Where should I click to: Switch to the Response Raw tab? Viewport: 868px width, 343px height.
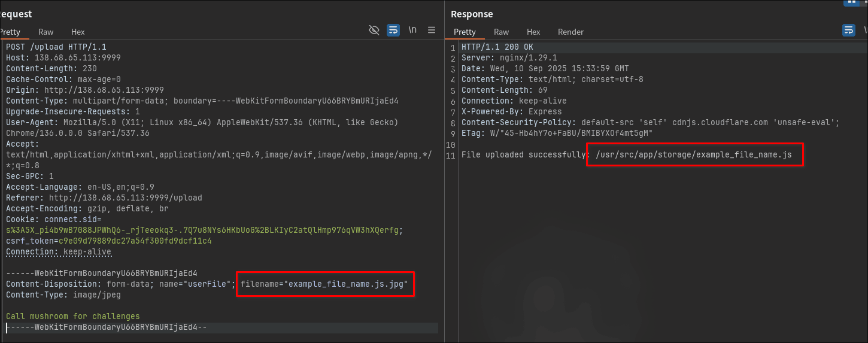tap(502, 32)
